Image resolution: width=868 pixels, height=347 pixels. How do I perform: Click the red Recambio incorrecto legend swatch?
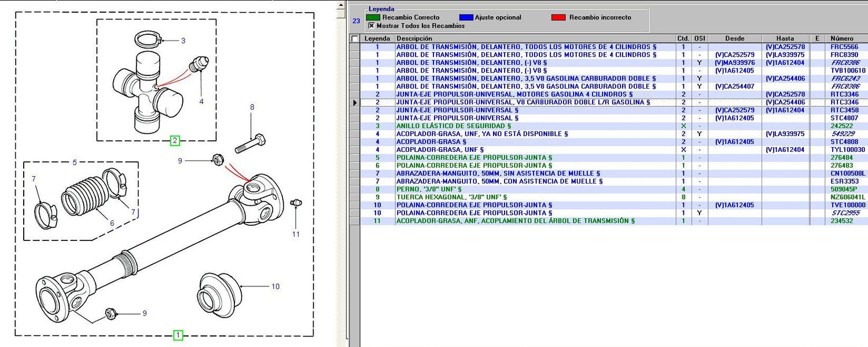point(558,17)
